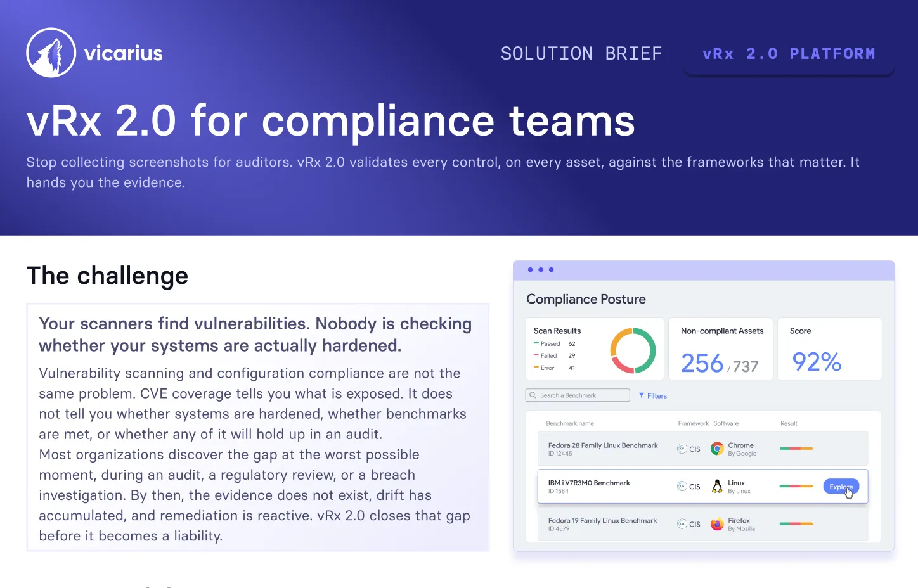This screenshot has width=918, height=588.
Task: Click the Benchmark name column header
Action: tap(570, 423)
